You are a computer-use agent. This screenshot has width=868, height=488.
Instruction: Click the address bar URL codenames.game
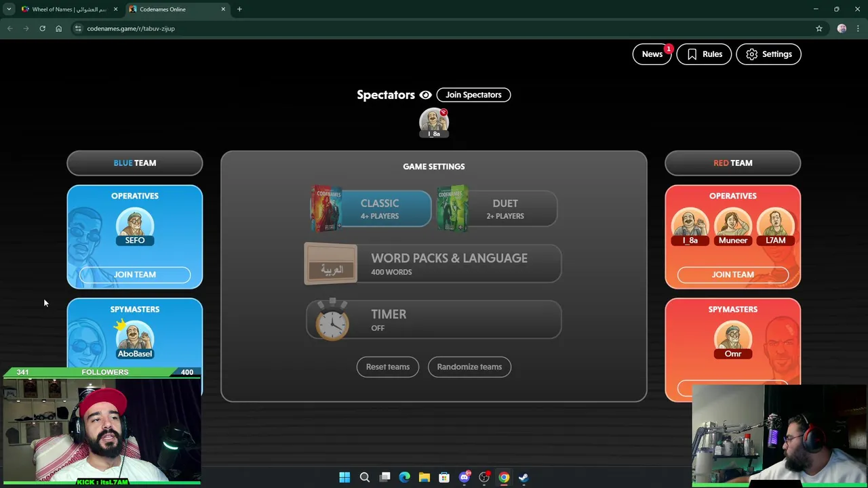pyautogui.click(x=131, y=28)
